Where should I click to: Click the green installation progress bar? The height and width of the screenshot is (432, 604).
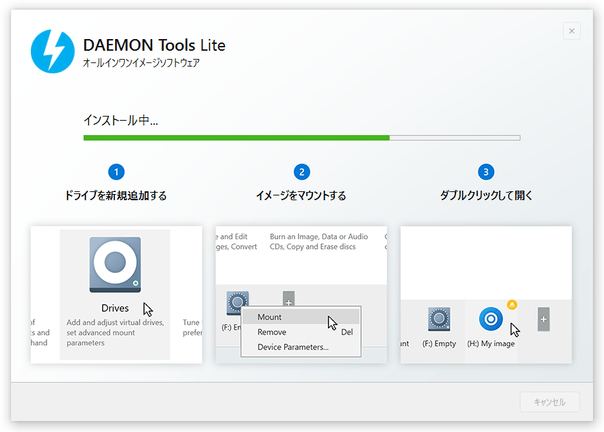(302, 138)
